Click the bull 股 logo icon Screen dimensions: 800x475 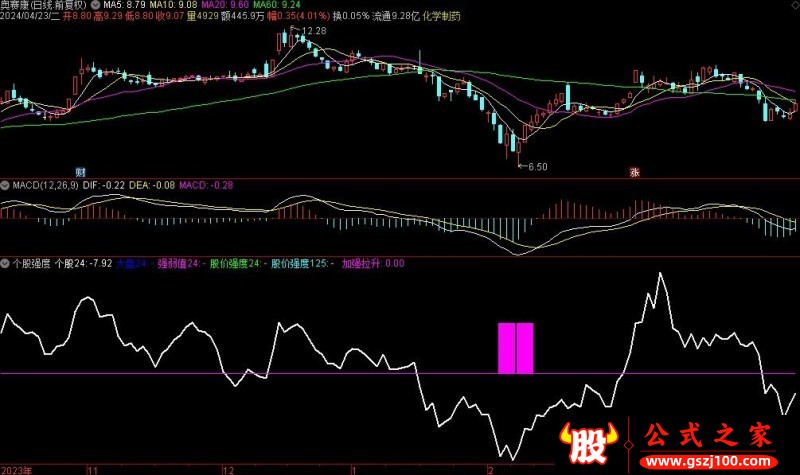click(585, 444)
